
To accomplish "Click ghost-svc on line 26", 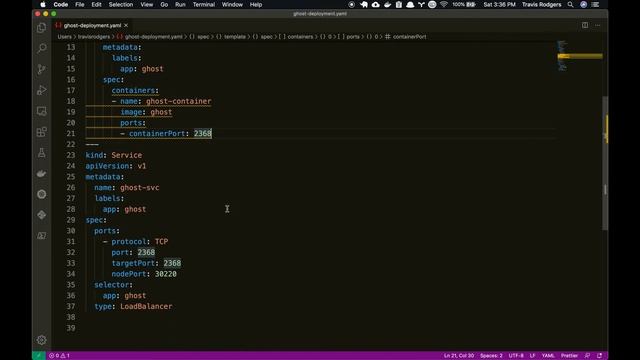I will click(x=140, y=187).
